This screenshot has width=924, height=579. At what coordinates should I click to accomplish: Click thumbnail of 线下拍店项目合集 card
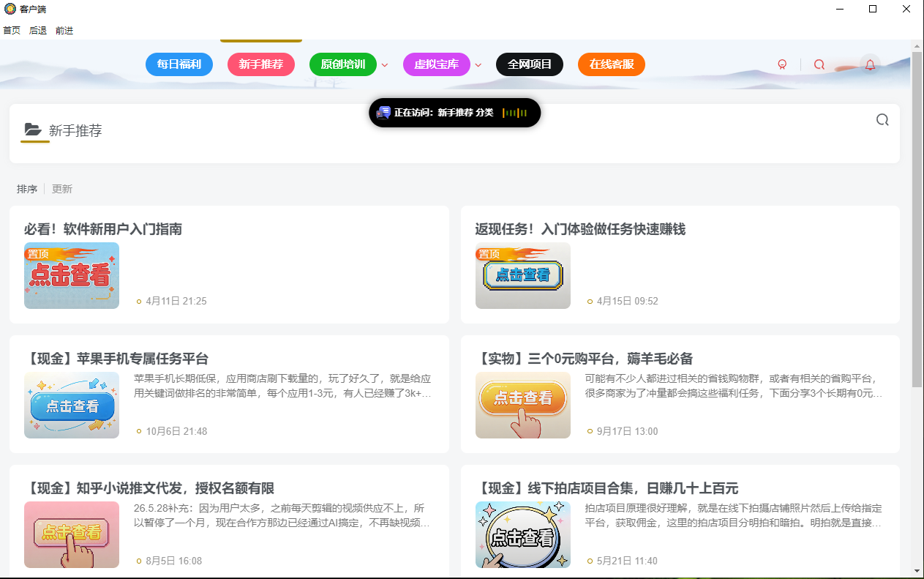[x=523, y=535]
